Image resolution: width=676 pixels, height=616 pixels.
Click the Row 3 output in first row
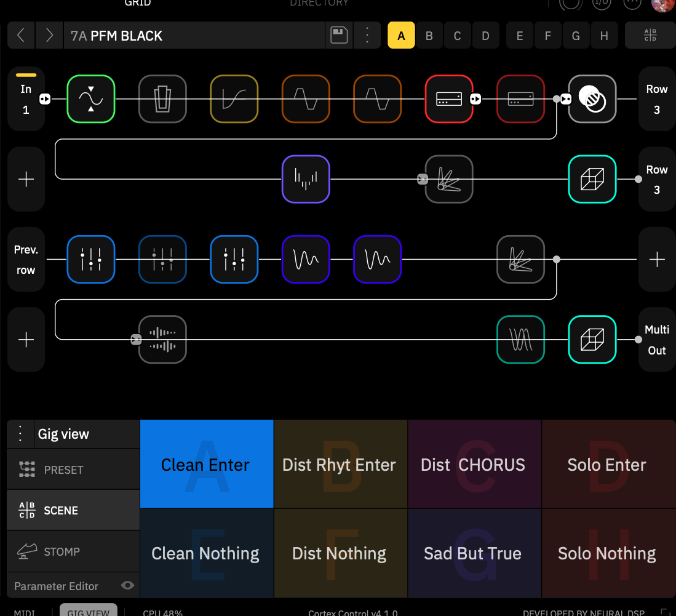click(656, 99)
